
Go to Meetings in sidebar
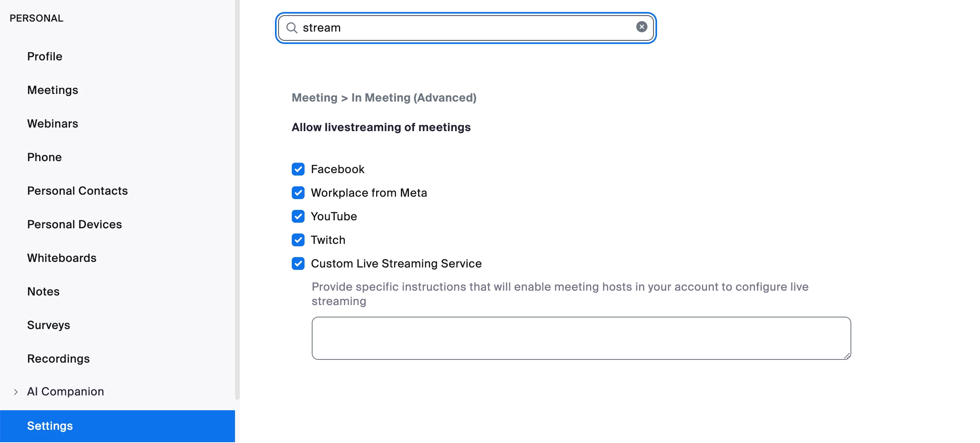click(53, 90)
